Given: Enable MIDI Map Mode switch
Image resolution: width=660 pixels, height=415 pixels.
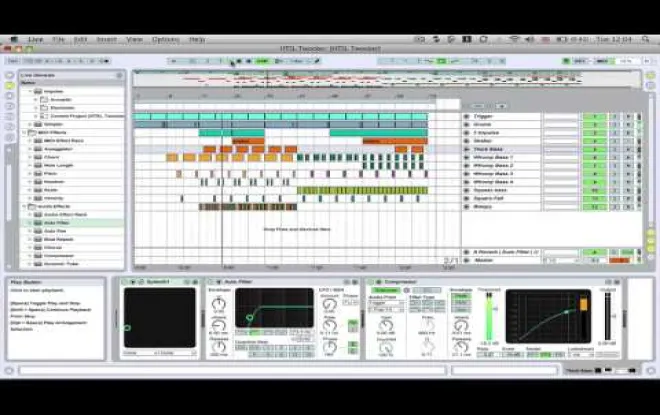Looking at the screenshot, I should (x=603, y=61).
